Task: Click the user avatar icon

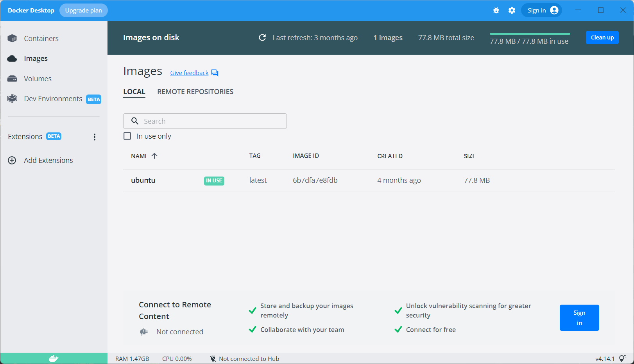Action: point(554,11)
